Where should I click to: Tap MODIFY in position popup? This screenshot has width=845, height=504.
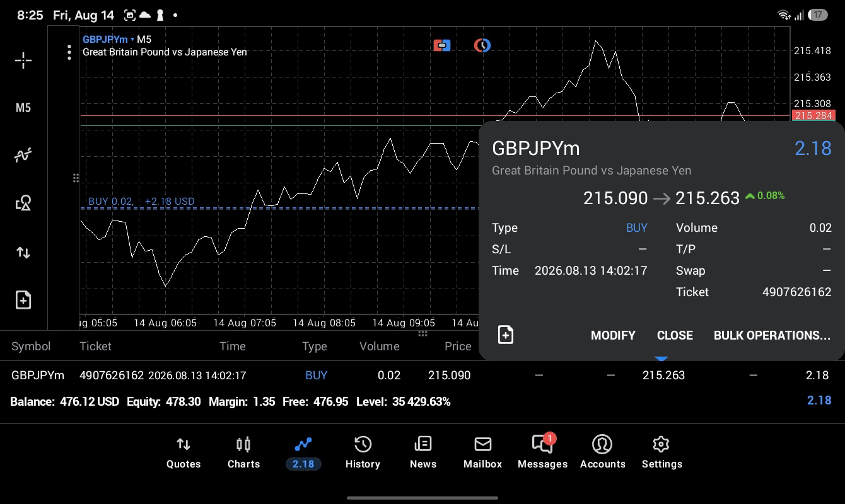coord(613,335)
